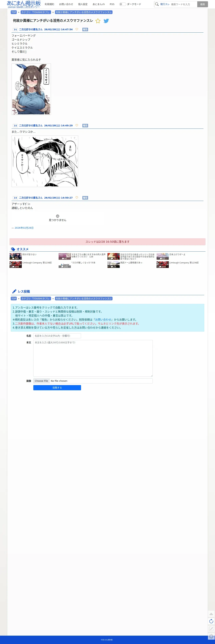
Task: Share thread via Twitter bird icon
Action: [x=106, y=21]
